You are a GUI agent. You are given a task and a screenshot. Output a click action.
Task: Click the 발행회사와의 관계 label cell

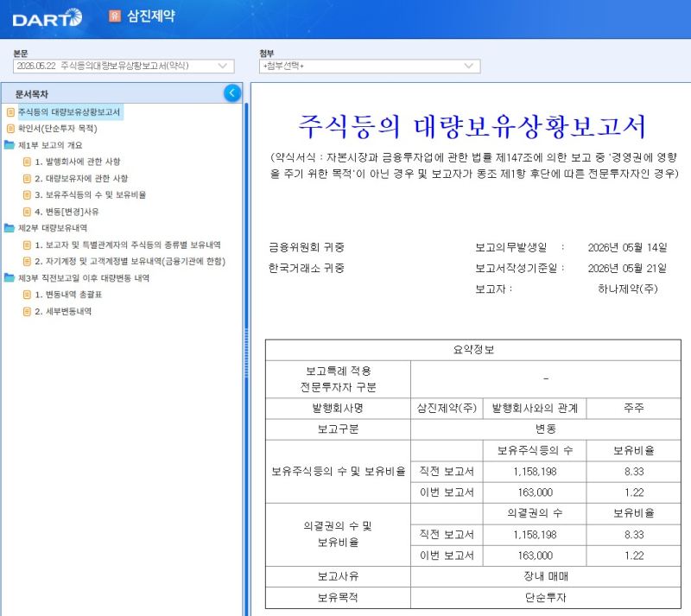[x=535, y=409]
